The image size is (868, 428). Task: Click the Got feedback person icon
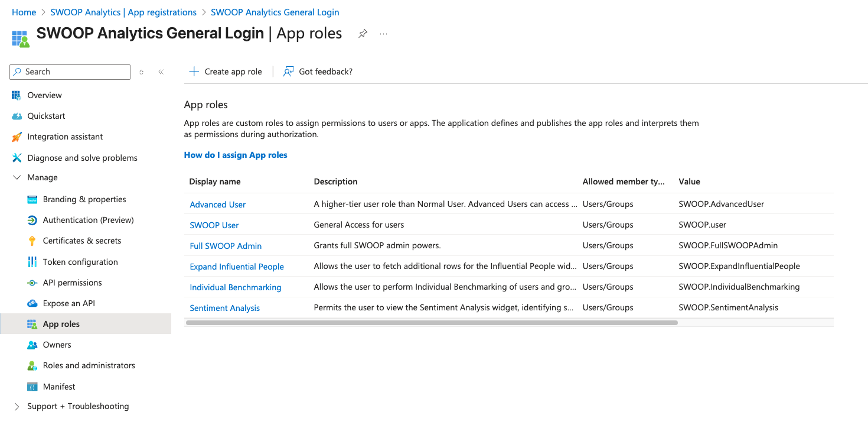click(289, 72)
